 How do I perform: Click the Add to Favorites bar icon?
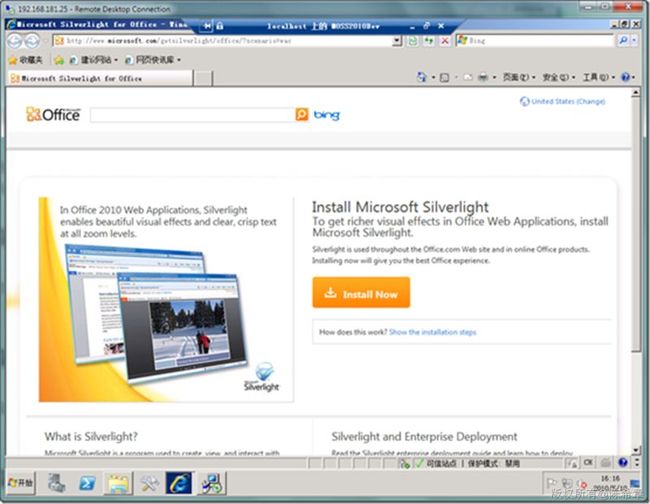click(59, 60)
